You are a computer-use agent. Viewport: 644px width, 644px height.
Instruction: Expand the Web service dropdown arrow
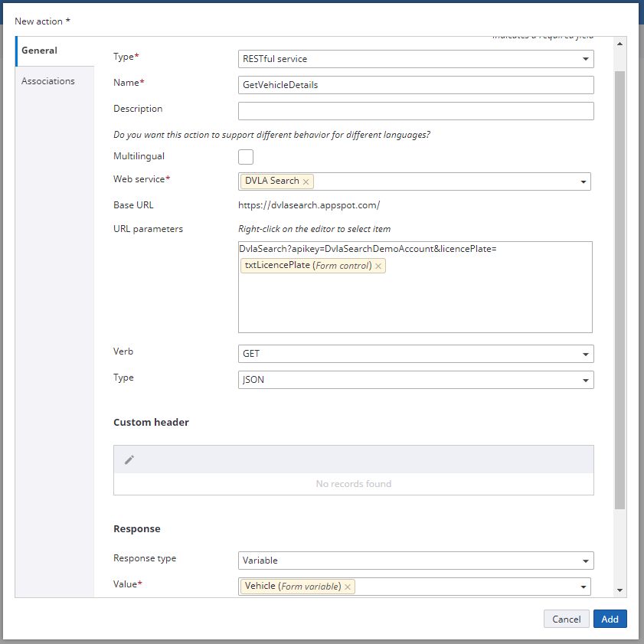click(584, 181)
